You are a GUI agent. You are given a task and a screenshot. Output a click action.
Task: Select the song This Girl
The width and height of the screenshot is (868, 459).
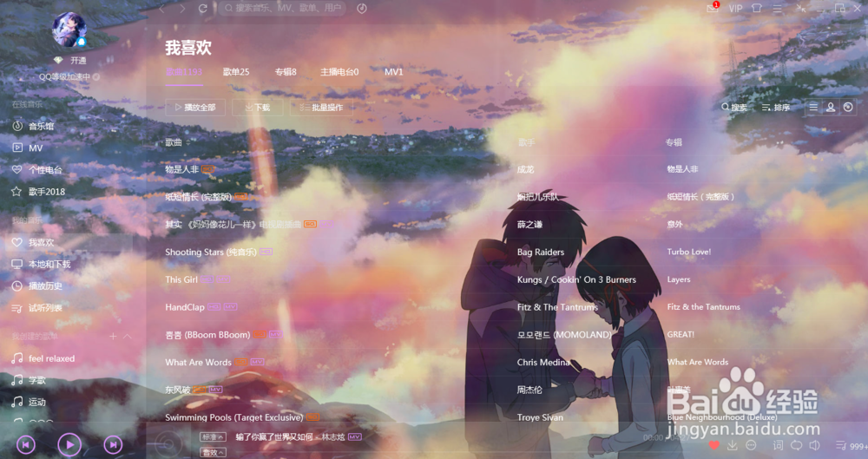(181, 279)
